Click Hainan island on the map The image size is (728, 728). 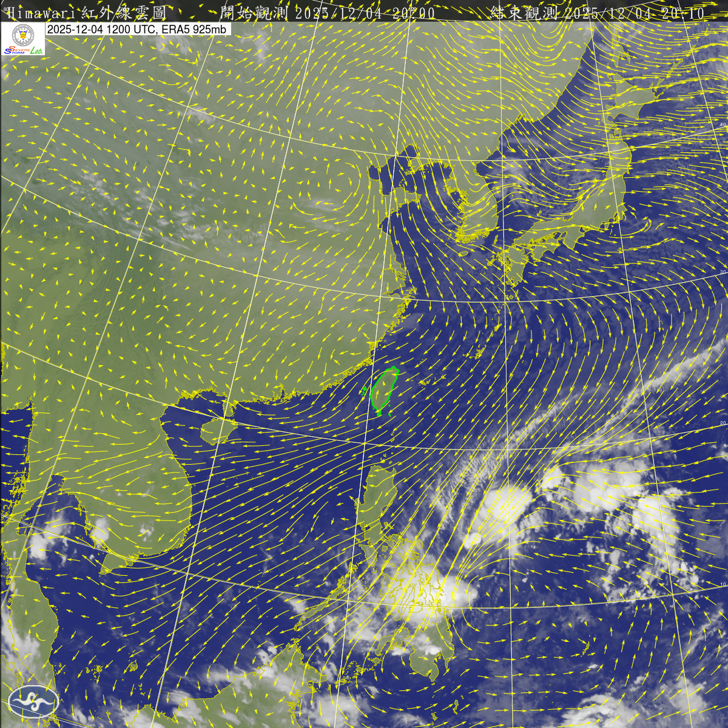pyautogui.click(x=215, y=430)
